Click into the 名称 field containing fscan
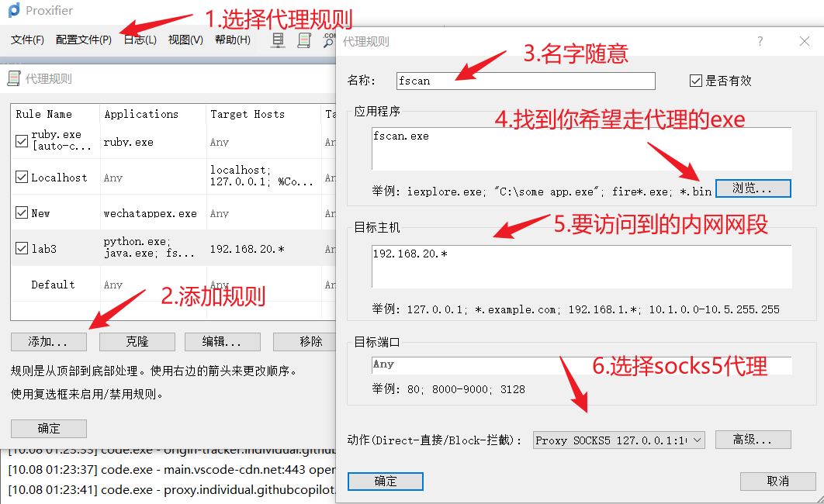The width and height of the screenshot is (824, 504). (525, 81)
